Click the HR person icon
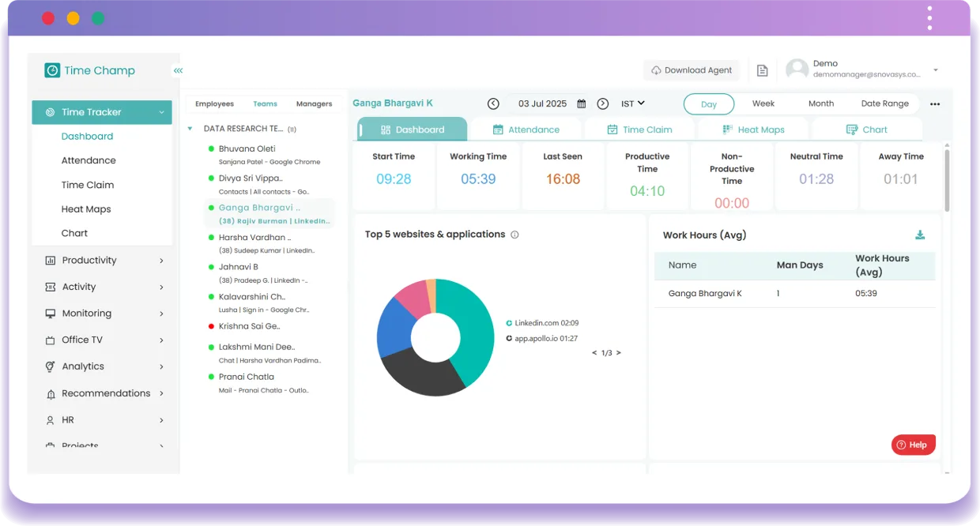Image resolution: width=980 pixels, height=526 pixels. [x=51, y=420]
